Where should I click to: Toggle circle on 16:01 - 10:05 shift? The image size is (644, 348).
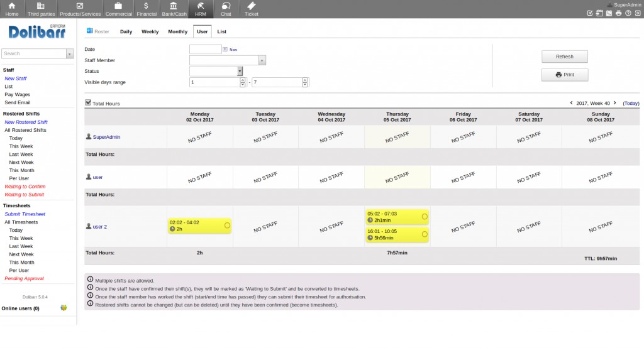(x=425, y=234)
